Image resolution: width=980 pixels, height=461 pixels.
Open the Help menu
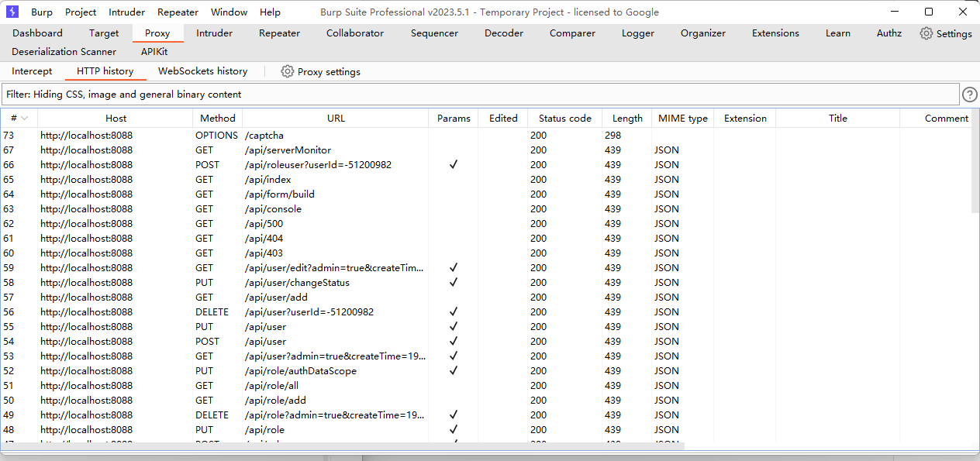(270, 12)
